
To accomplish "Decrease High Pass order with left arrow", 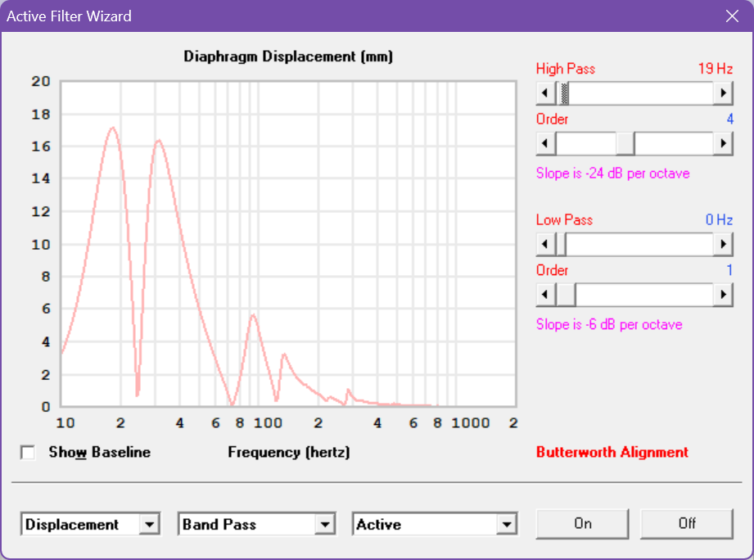I will (x=545, y=143).
